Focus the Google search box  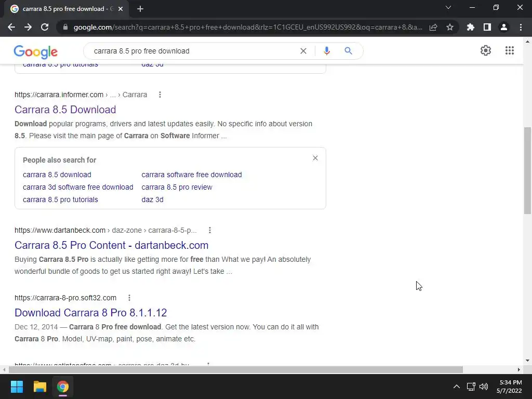tap(193, 51)
